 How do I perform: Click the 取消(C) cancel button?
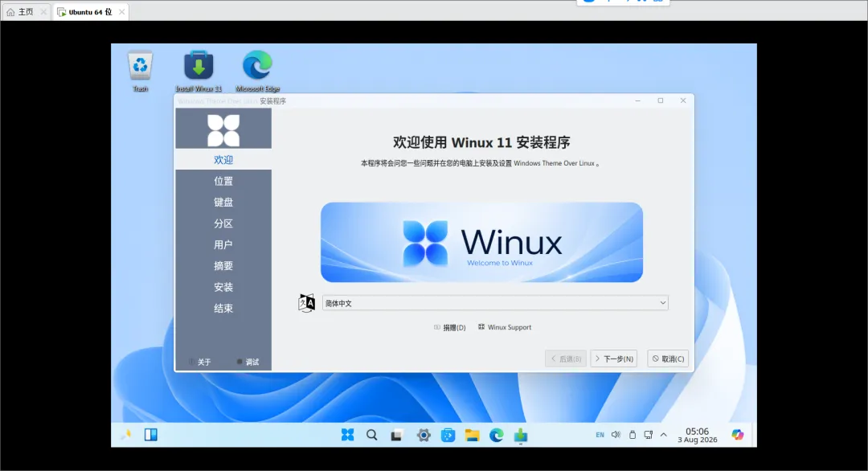coord(668,358)
